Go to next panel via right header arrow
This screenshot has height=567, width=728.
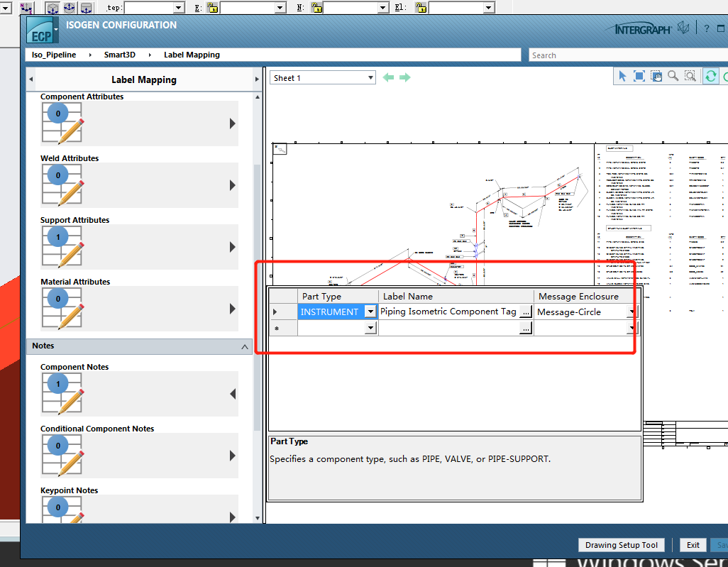pos(257,79)
